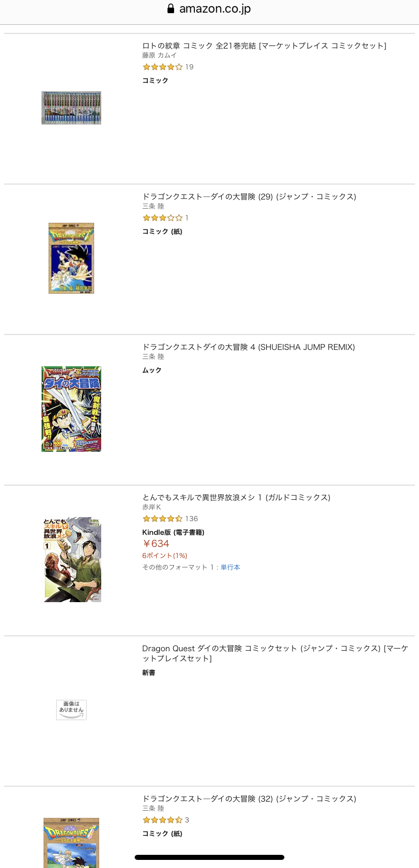Open the ロトの紋章 全21巻 set thumbnail
Screen dimensions: 419x868
71,108
